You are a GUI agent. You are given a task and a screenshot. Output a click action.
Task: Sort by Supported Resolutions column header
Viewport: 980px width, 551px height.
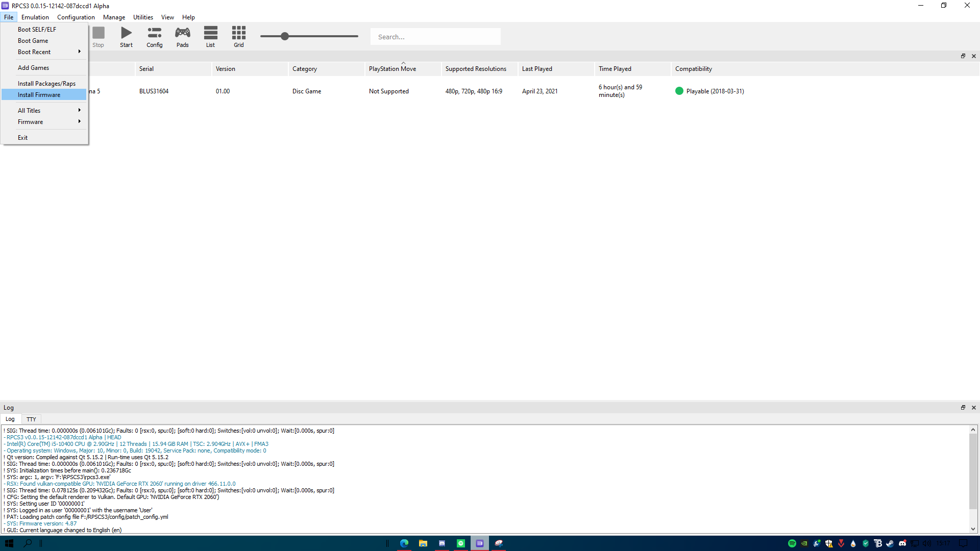click(479, 69)
